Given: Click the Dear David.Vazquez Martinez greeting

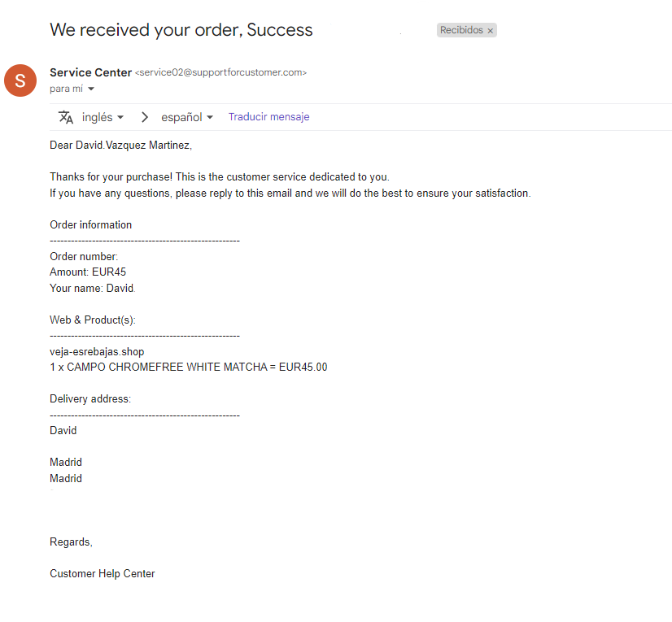Looking at the screenshot, I should tap(121, 146).
